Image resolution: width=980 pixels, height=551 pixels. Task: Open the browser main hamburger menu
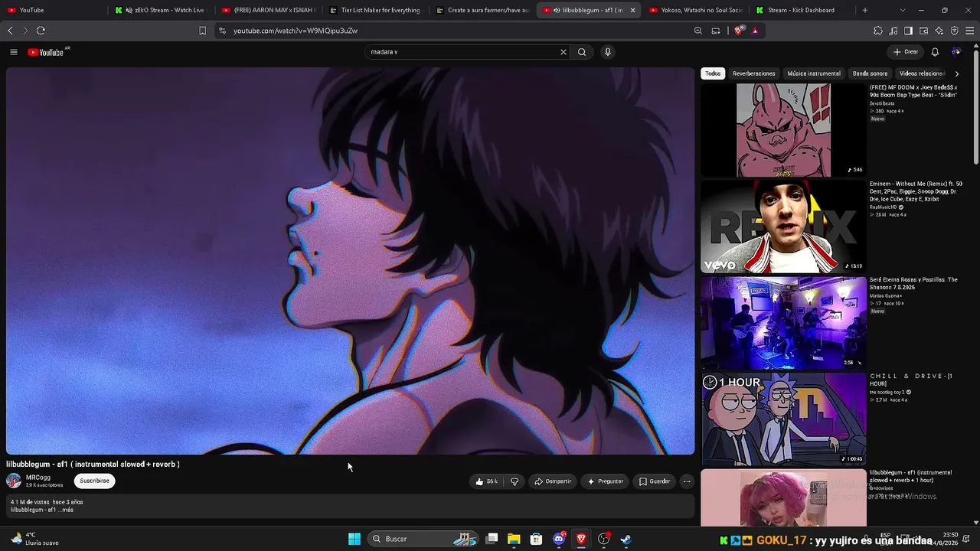(x=970, y=31)
